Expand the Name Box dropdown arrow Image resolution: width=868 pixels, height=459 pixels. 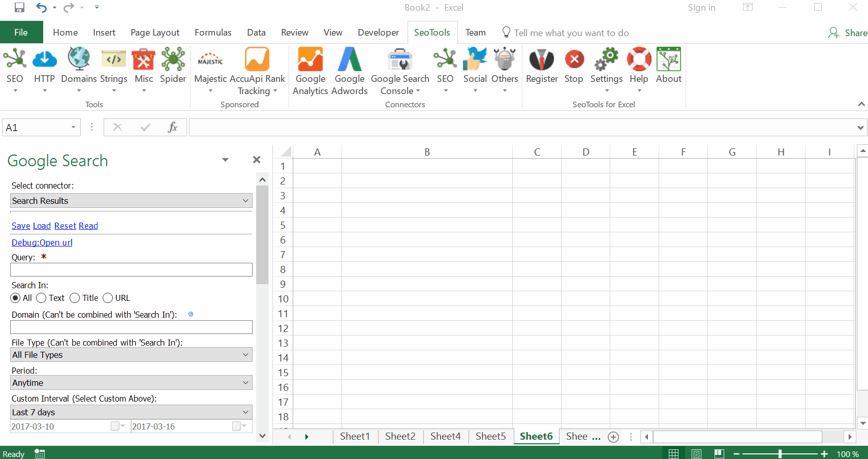coord(73,127)
